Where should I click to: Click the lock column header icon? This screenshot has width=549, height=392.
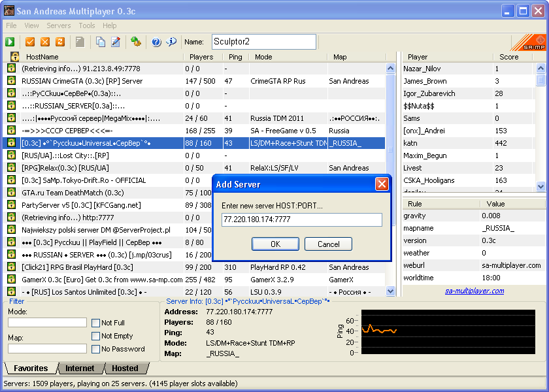pos(14,57)
